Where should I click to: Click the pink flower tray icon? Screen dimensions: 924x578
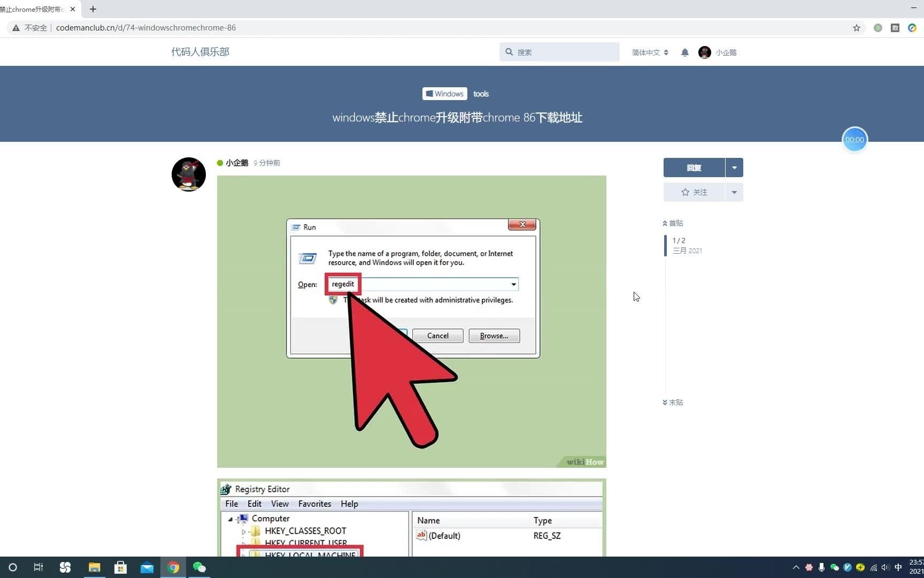click(809, 567)
